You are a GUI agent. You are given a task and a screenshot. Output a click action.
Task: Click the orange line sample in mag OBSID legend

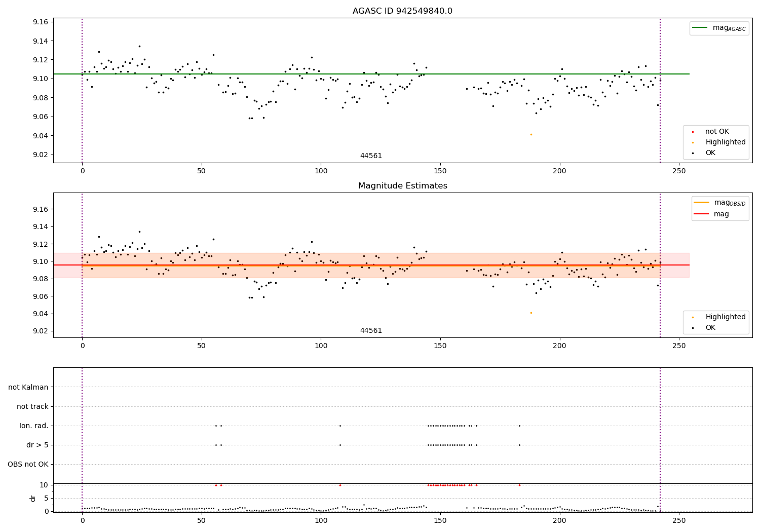[702, 203]
